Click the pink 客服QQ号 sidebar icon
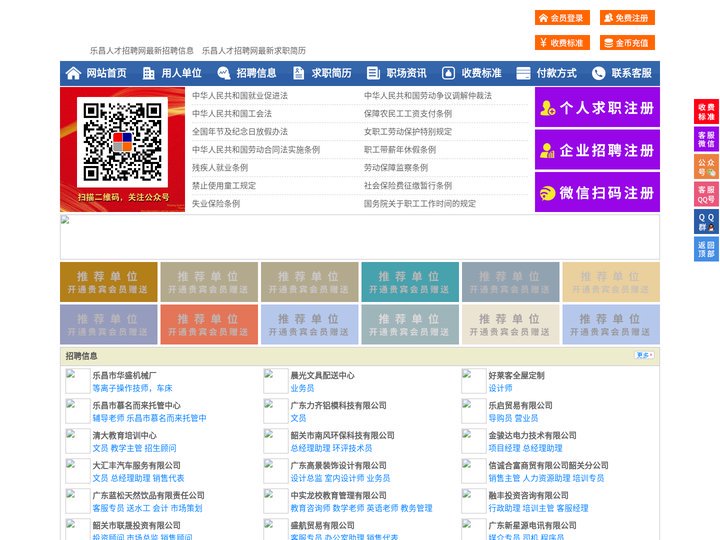This screenshot has height=540, width=720. click(706, 194)
